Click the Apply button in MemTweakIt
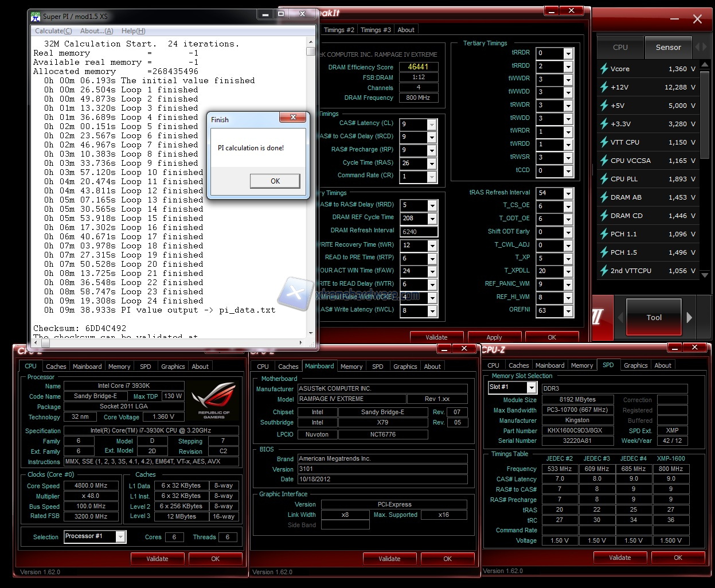The width and height of the screenshot is (715, 588). point(494,337)
